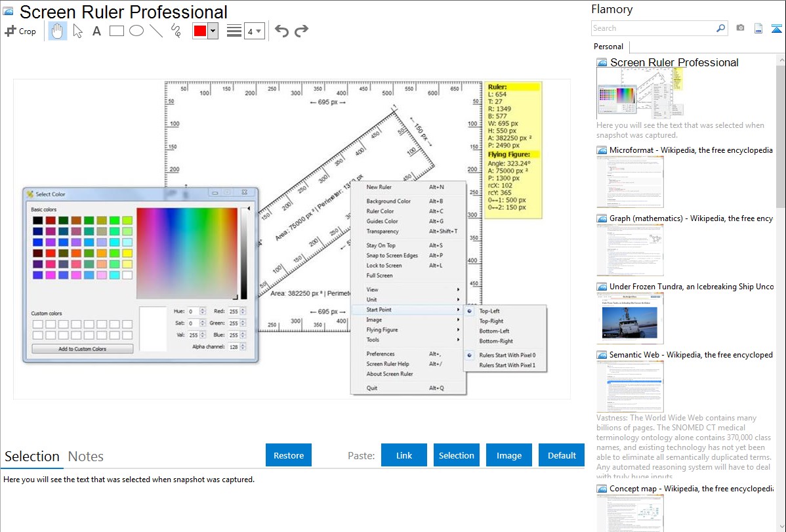Click the magnifier search icon

tap(720, 28)
